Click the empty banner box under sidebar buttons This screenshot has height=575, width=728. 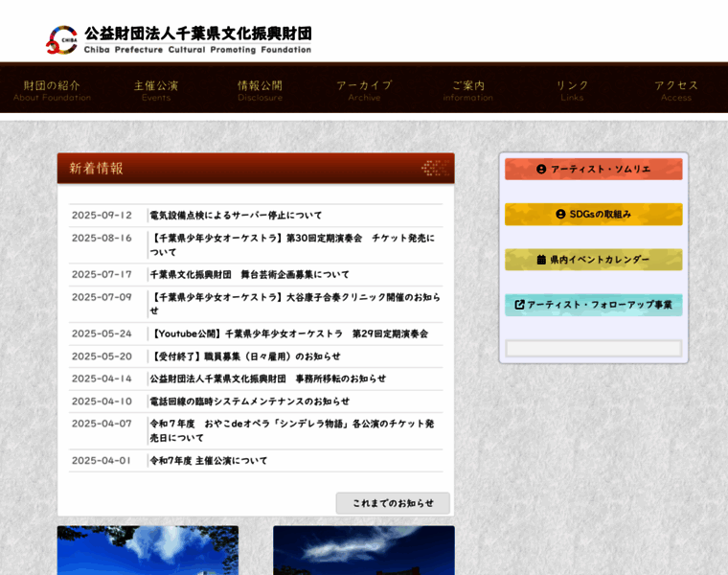point(593,348)
